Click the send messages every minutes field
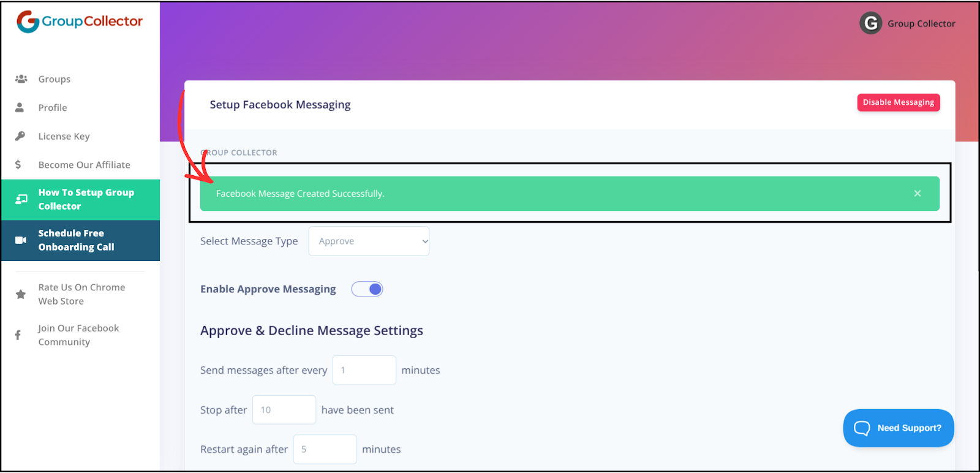The height and width of the screenshot is (473, 980). [x=364, y=370]
